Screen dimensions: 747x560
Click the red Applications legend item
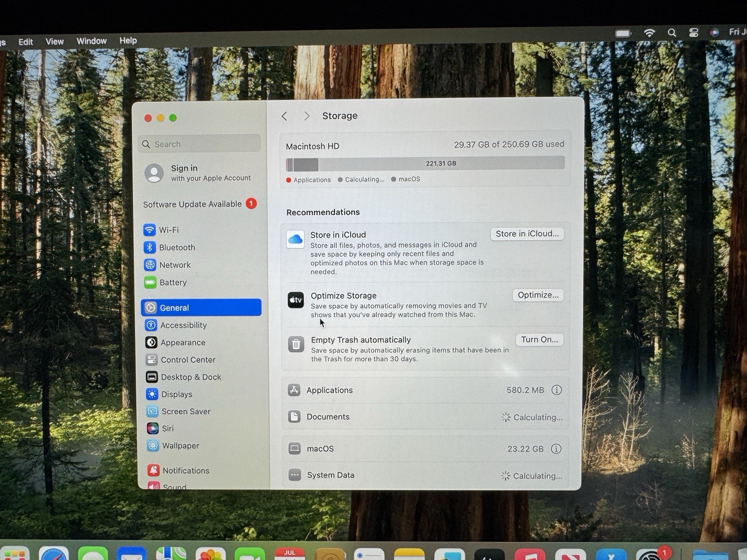[309, 180]
